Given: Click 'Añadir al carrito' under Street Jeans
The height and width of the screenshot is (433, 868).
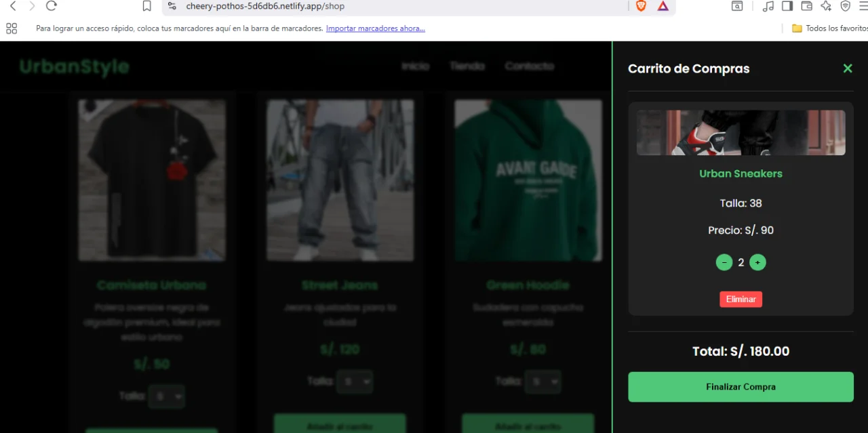Looking at the screenshot, I should (x=340, y=424).
